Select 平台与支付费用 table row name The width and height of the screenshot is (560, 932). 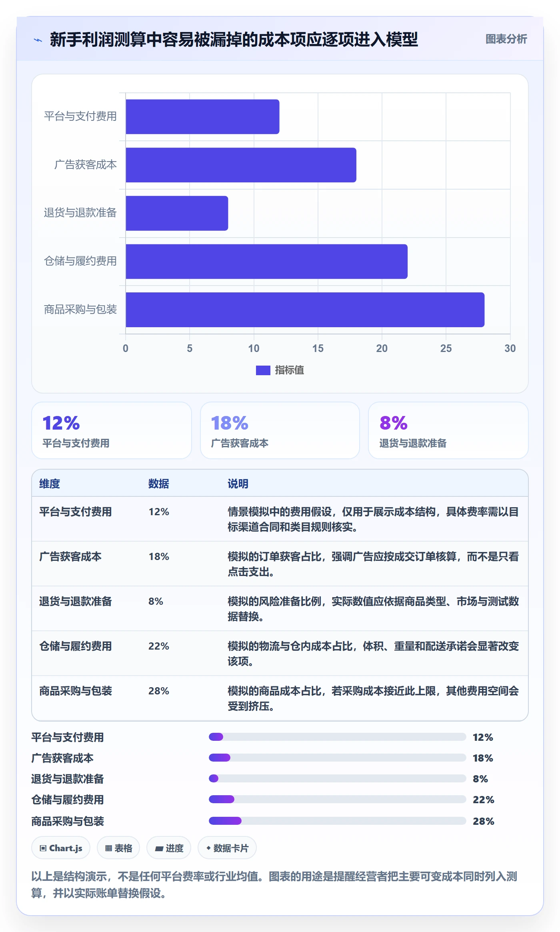point(76,512)
